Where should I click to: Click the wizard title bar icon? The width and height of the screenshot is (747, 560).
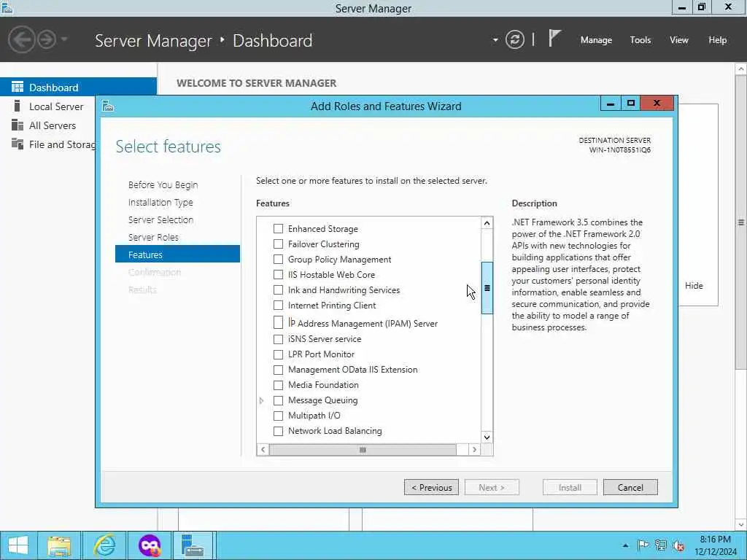108,106
